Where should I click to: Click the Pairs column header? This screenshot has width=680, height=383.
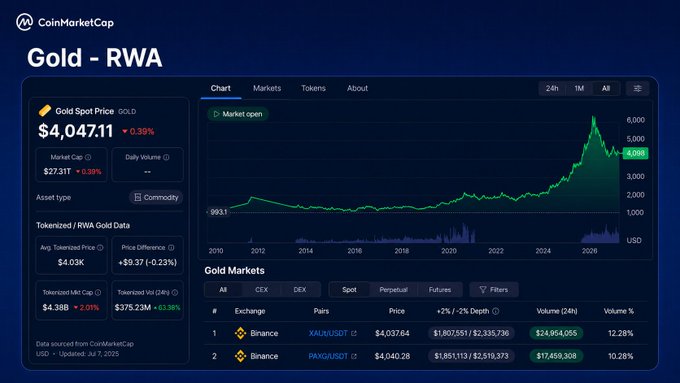tap(321, 311)
